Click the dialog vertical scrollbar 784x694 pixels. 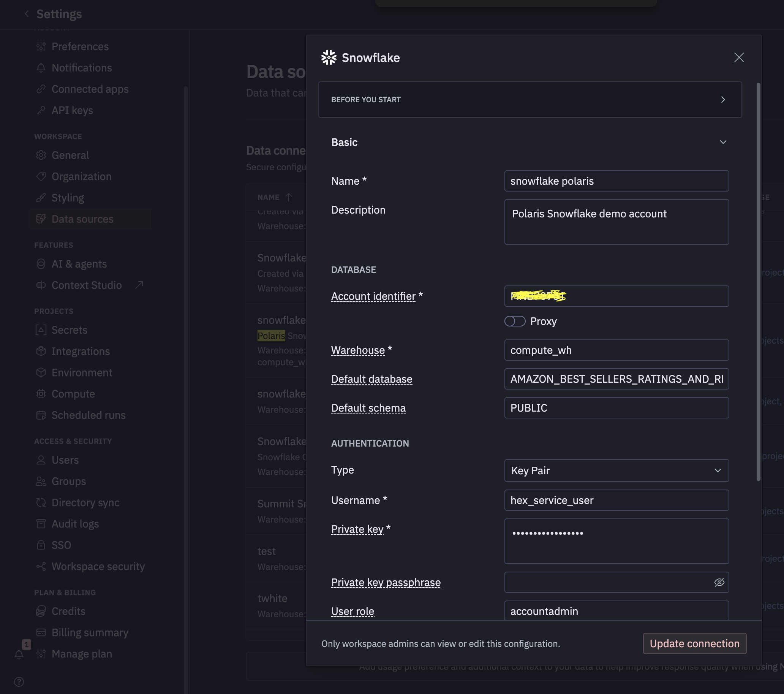pos(758,282)
